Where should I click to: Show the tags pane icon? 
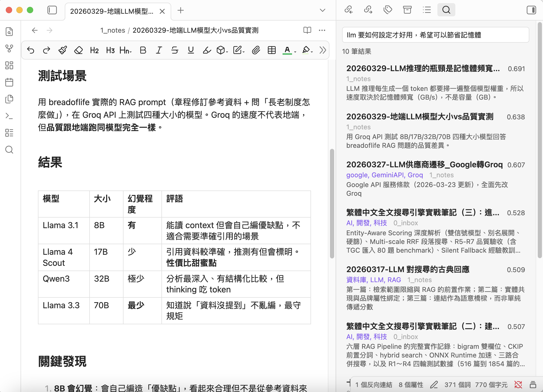pos(388,10)
